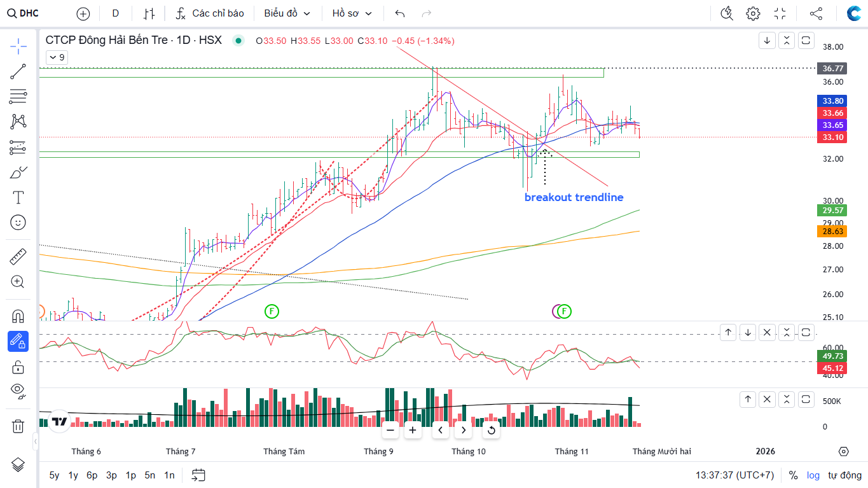Select the ruler measure tool

click(x=18, y=257)
